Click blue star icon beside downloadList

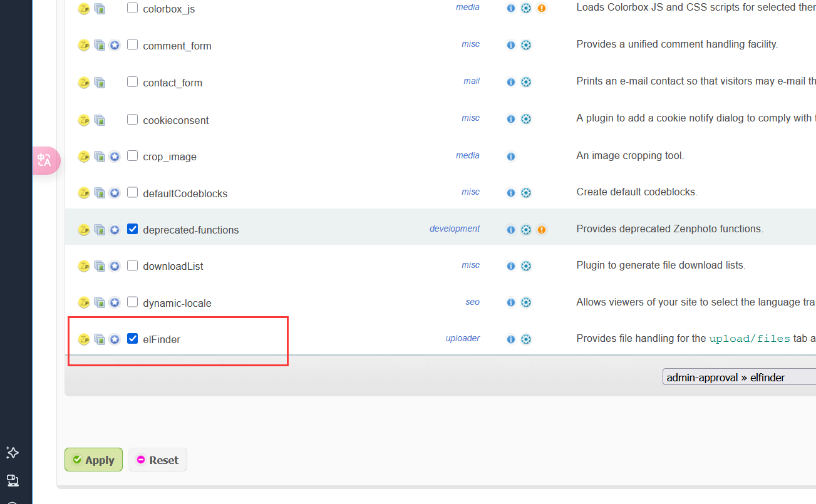coord(115,266)
